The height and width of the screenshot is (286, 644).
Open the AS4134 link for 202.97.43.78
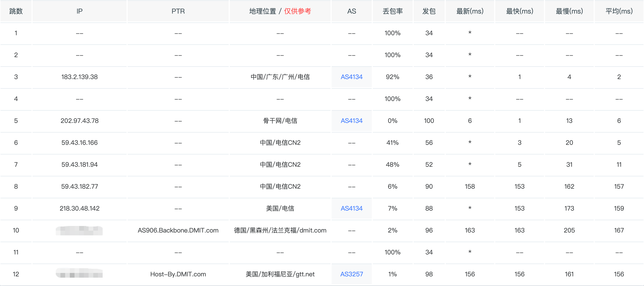pos(351,121)
